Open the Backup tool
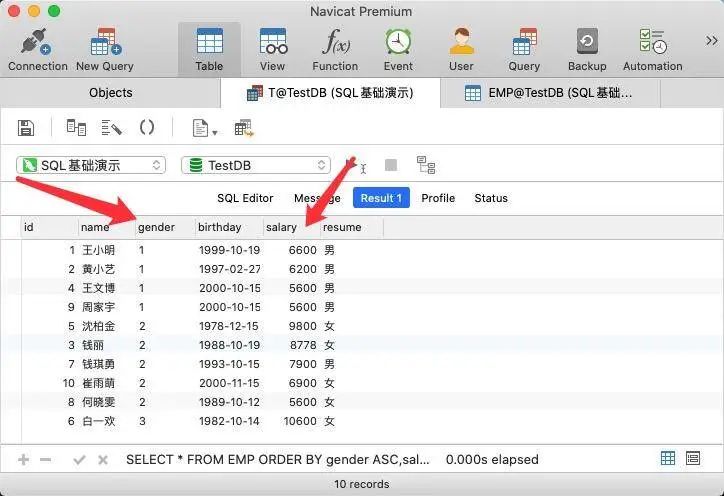 (x=587, y=45)
